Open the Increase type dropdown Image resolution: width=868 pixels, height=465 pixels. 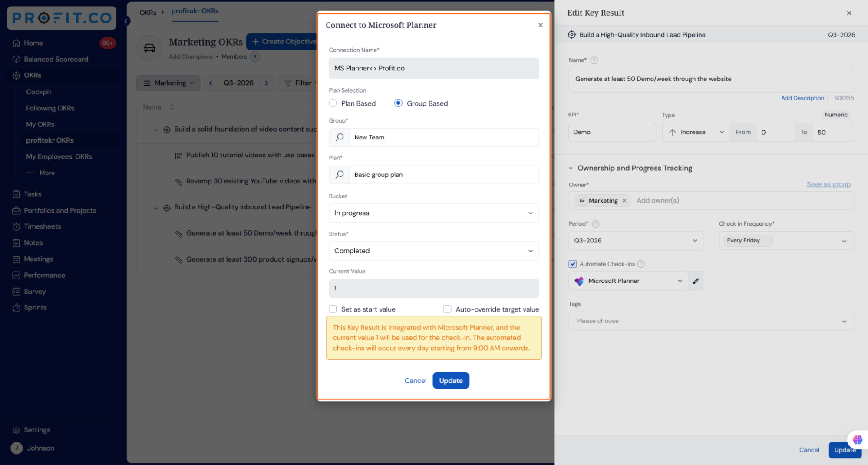tap(696, 132)
